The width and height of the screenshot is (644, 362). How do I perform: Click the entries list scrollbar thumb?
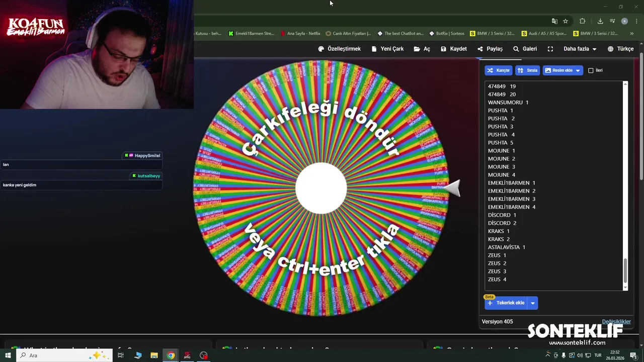pos(625,270)
